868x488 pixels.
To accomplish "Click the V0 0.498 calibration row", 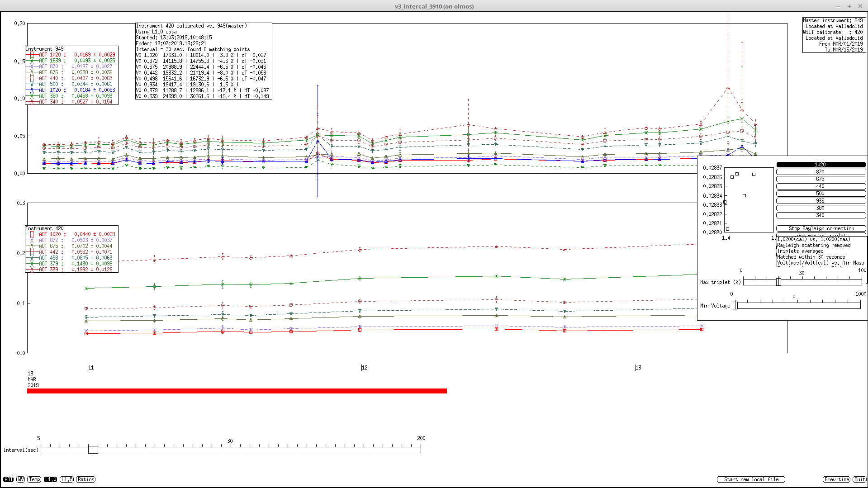I will click(x=201, y=79).
